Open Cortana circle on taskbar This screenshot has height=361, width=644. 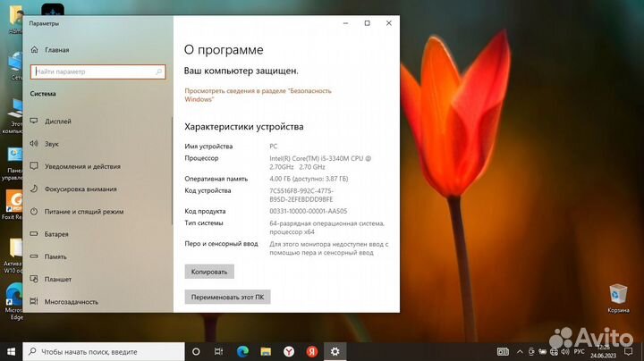pos(196,351)
